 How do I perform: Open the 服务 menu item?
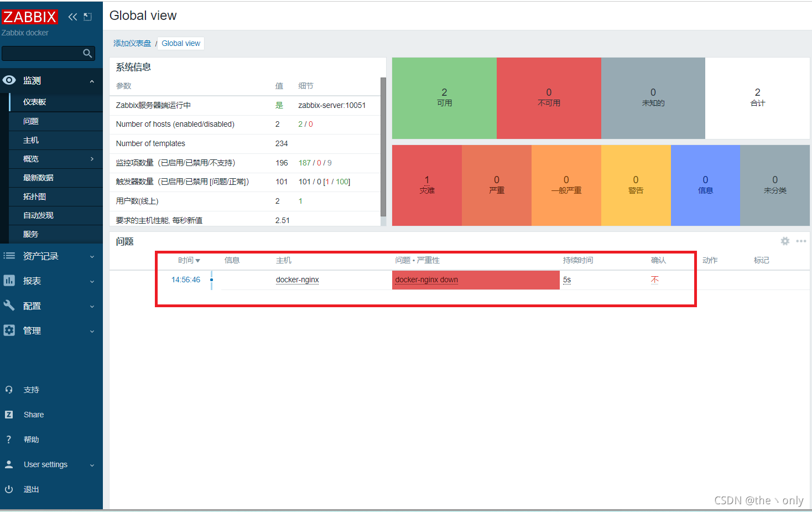[x=31, y=234]
